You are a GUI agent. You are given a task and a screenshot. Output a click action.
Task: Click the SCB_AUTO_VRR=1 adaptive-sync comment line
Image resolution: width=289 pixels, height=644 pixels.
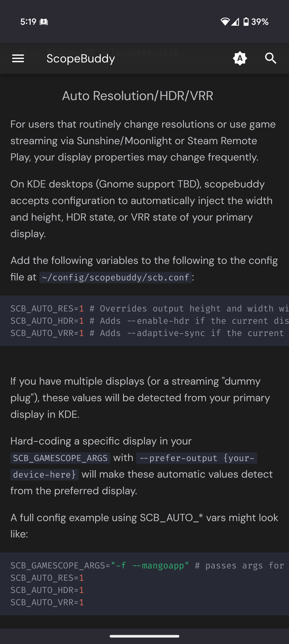pyautogui.click(x=150, y=333)
